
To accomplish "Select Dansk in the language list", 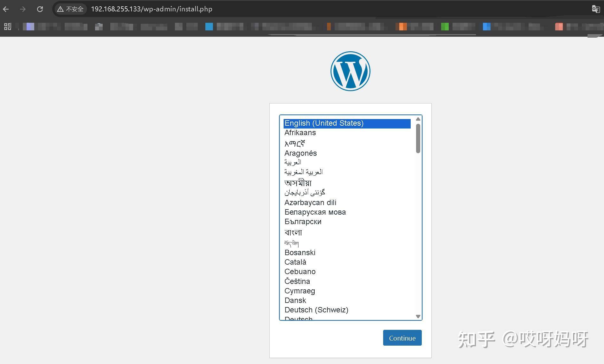I will click(x=347, y=300).
